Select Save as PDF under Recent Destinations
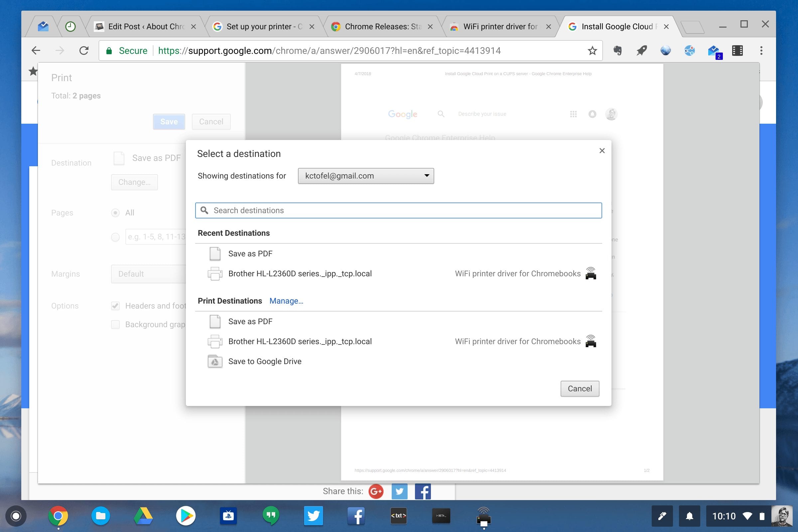Viewport: 798px width, 532px height. (x=398, y=254)
